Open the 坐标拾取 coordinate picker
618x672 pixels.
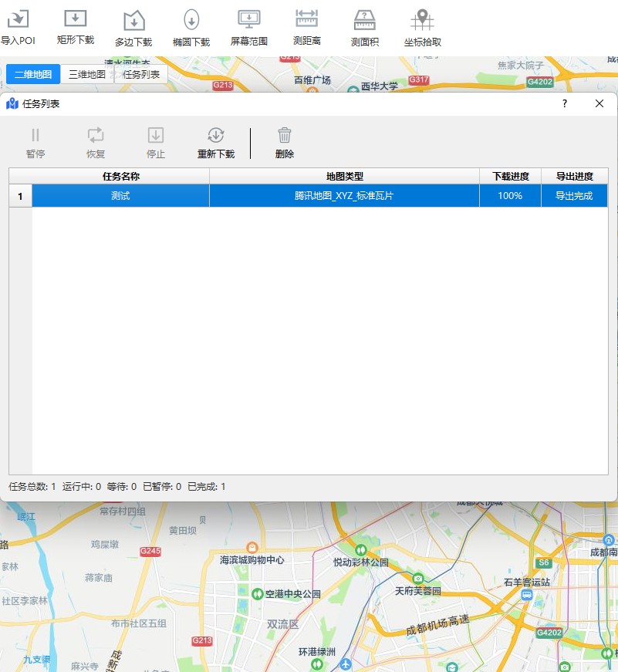[423, 20]
